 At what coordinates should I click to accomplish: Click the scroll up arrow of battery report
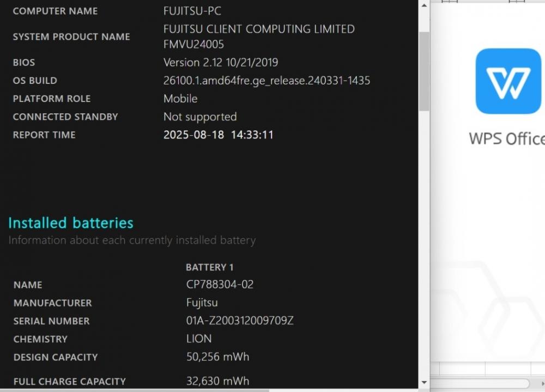(424, 5)
